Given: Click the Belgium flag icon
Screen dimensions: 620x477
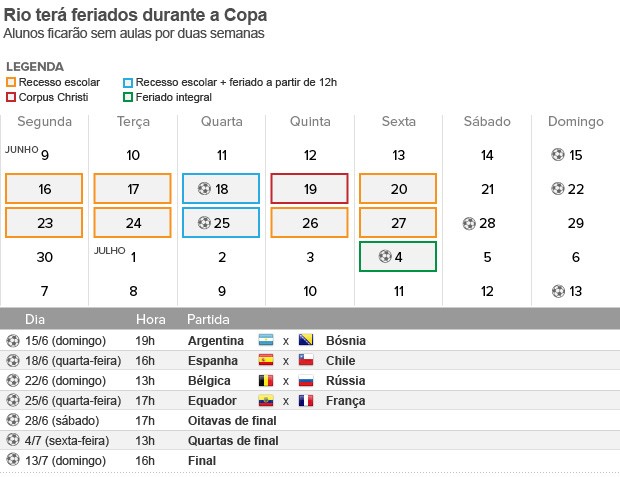Looking at the screenshot, I should point(266,380).
